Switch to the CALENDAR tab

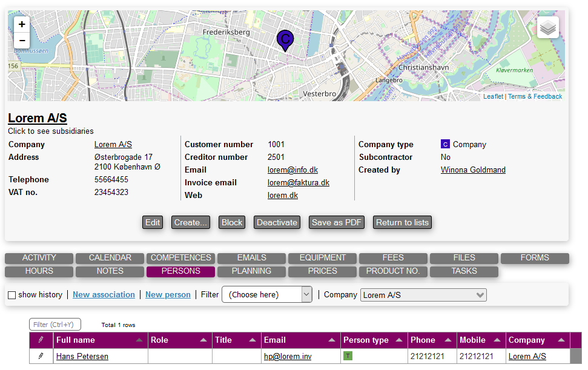click(x=110, y=258)
